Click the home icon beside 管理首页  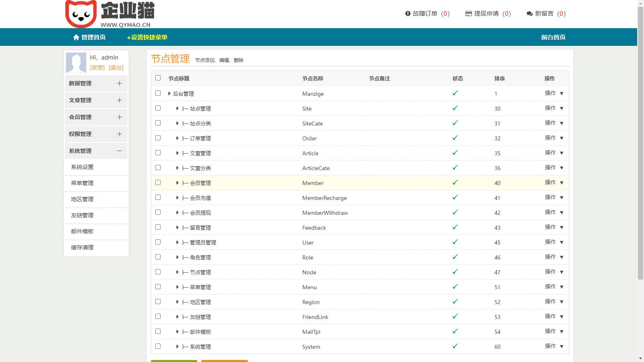[76, 37]
